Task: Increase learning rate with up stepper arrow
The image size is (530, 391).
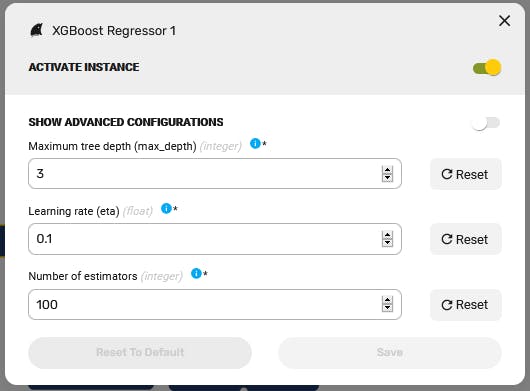Action: 387,235
